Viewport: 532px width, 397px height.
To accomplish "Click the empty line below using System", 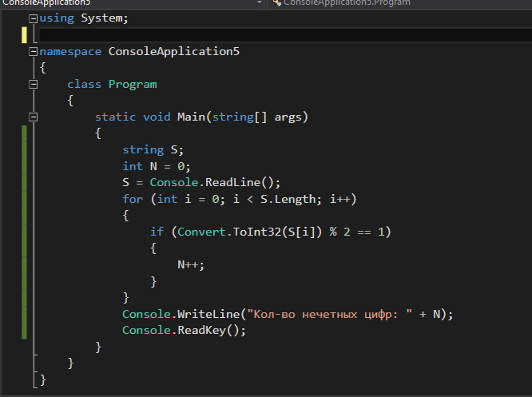I will pyautogui.click(x=240, y=35).
